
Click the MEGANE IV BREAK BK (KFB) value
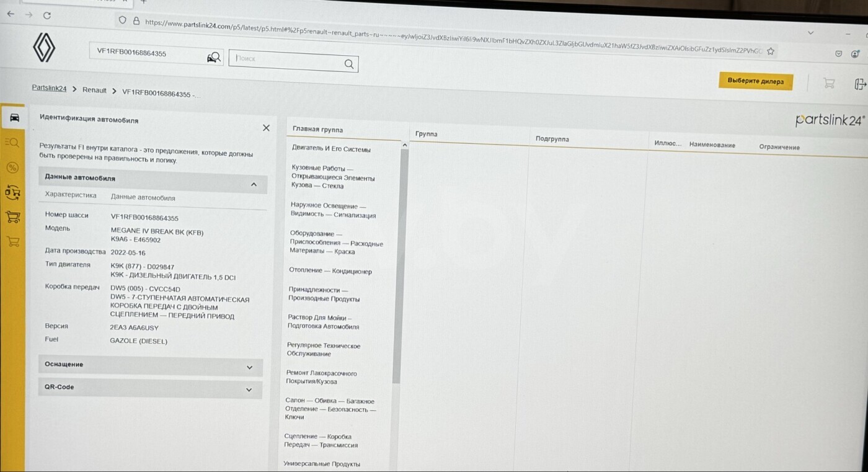[157, 232]
